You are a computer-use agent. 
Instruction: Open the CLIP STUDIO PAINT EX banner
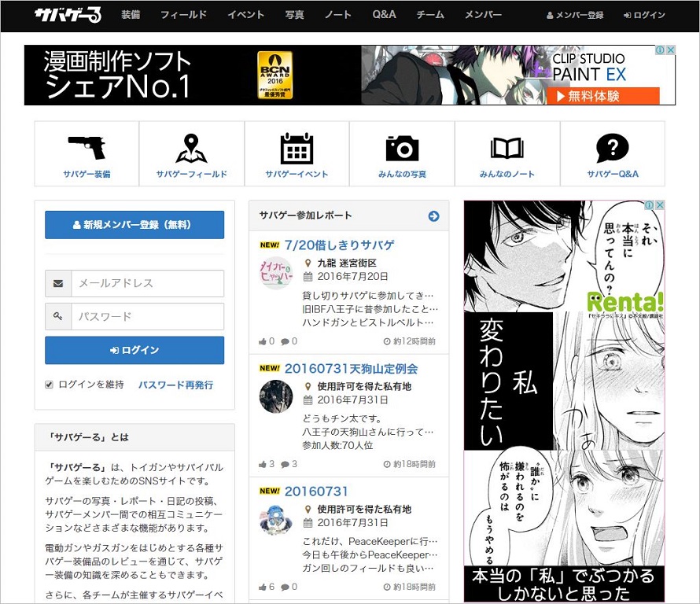click(349, 75)
